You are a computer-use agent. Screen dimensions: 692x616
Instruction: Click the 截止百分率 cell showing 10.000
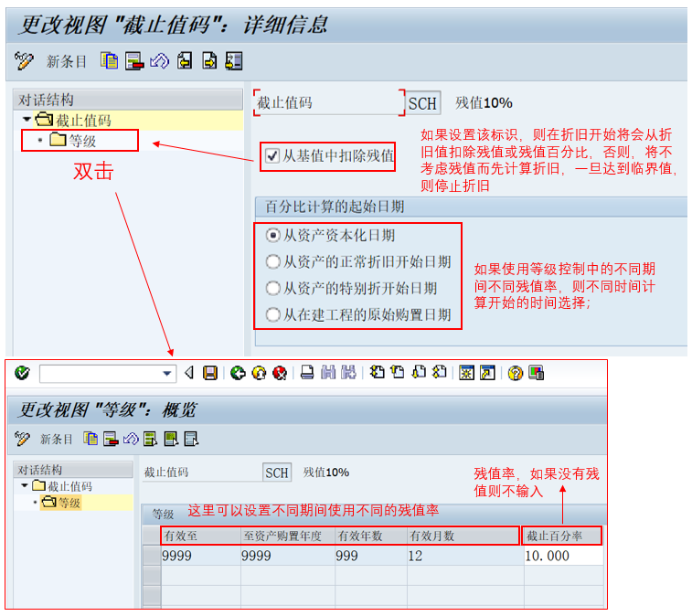point(562,556)
